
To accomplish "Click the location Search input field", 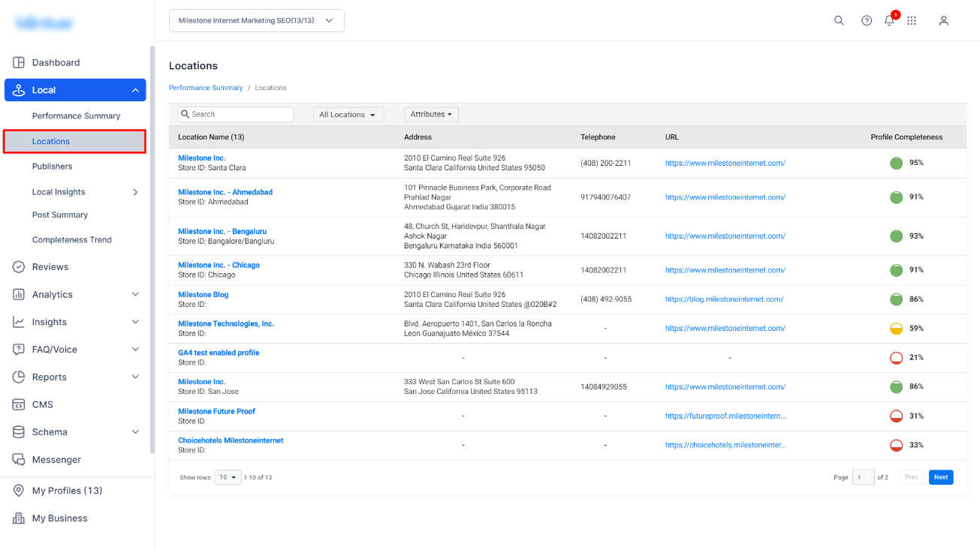I will click(x=236, y=114).
